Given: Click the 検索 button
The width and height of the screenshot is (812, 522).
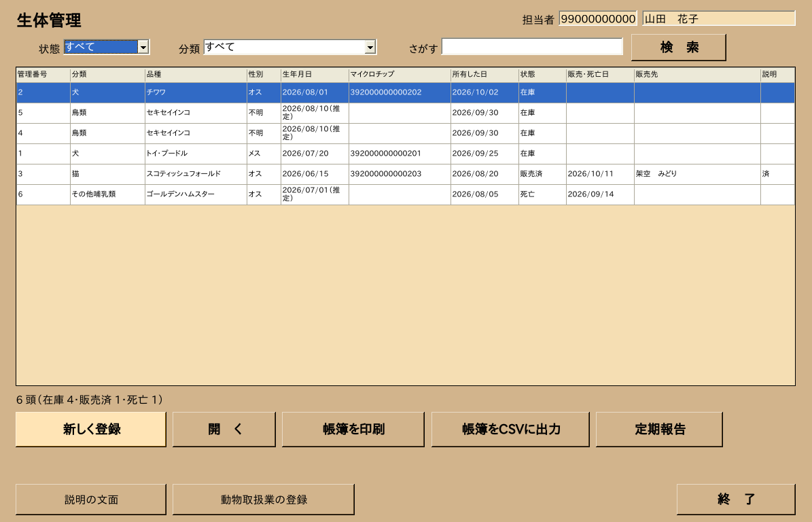Looking at the screenshot, I should tap(678, 48).
